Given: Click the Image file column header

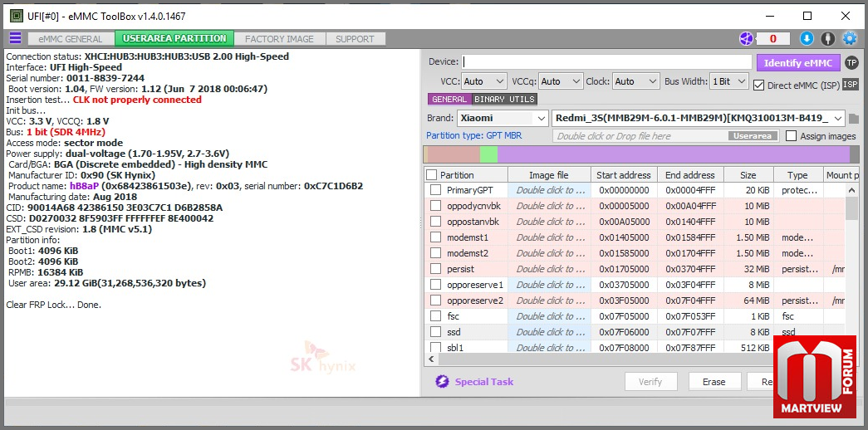Looking at the screenshot, I should point(549,175).
